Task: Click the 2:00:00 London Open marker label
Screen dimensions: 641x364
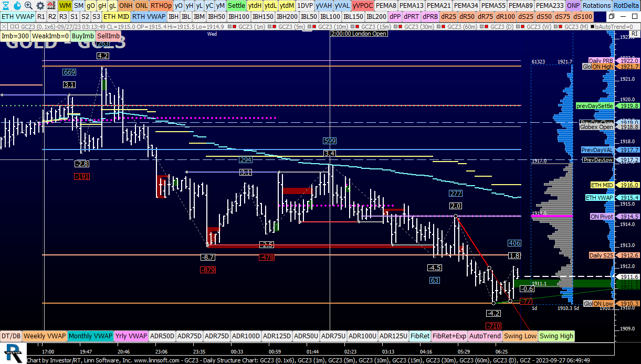Action: [x=359, y=34]
